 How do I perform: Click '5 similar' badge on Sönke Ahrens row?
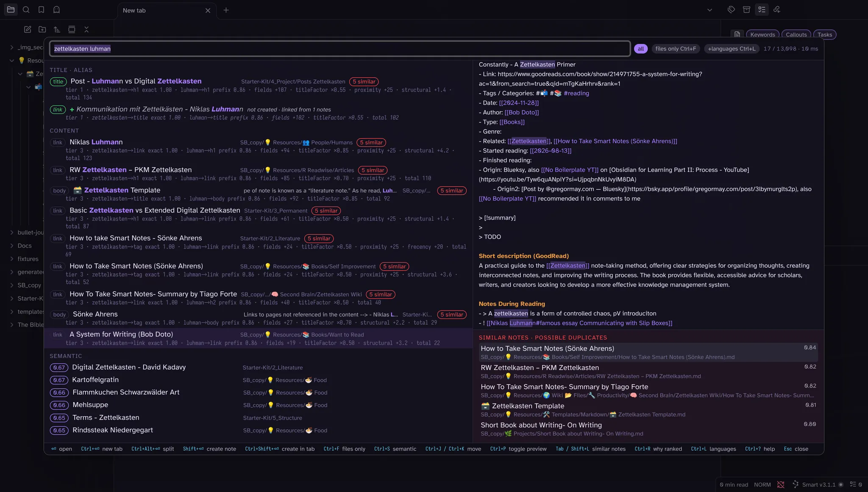pyautogui.click(x=451, y=315)
